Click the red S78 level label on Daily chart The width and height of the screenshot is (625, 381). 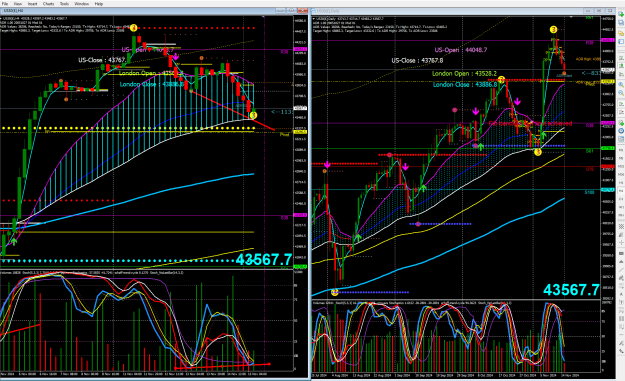pos(590,169)
